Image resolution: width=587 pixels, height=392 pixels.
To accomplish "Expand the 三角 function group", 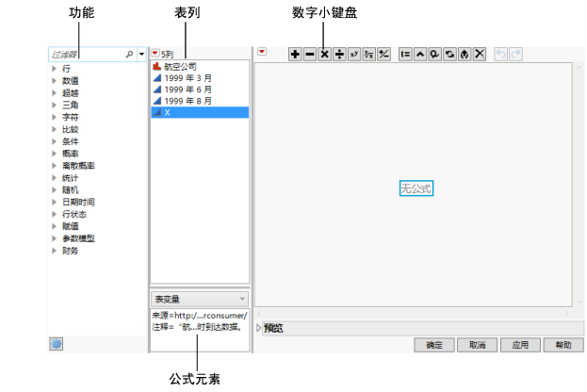I will [x=55, y=105].
